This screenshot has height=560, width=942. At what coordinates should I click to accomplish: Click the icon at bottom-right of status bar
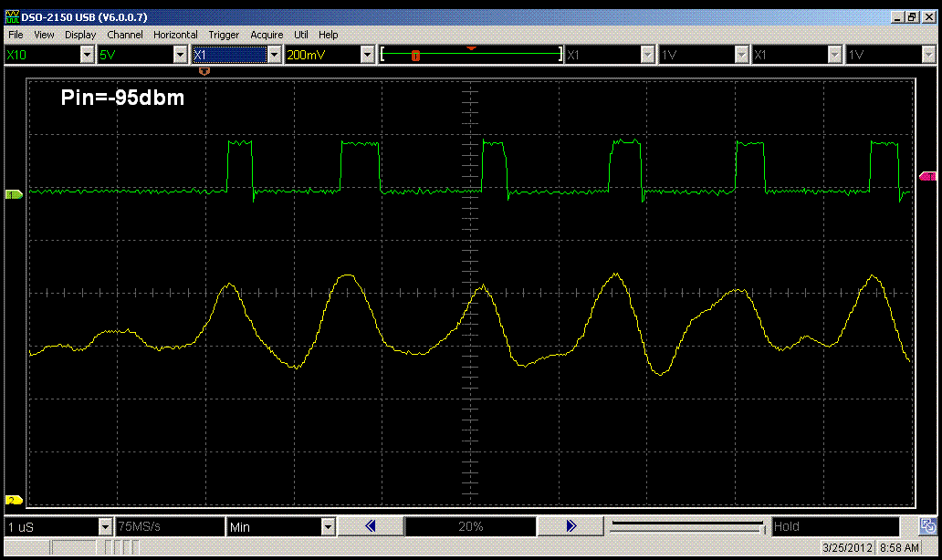pyautogui.click(x=927, y=526)
